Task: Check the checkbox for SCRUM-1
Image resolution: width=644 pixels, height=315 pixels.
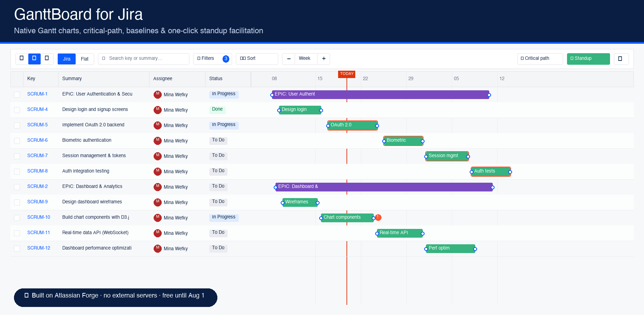Action: tap(17, 94)
